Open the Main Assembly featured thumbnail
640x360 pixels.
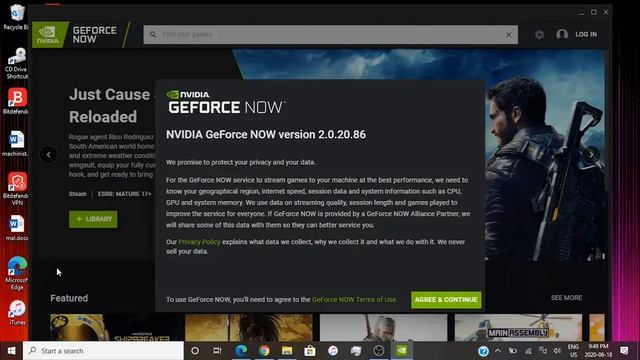coord(518,327)
